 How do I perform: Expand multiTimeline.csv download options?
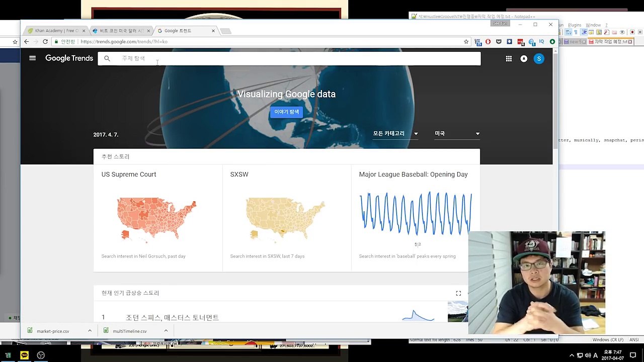[x=166, y=331]
